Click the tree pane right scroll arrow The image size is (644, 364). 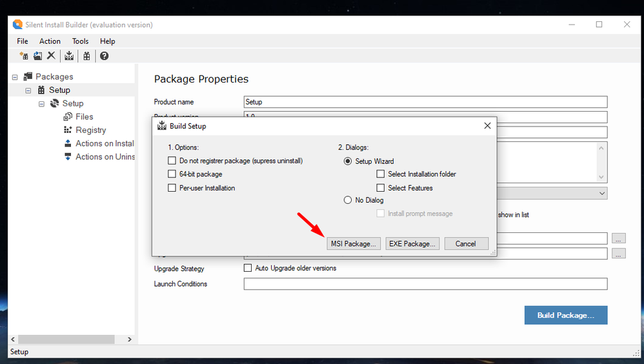point(129,339)
